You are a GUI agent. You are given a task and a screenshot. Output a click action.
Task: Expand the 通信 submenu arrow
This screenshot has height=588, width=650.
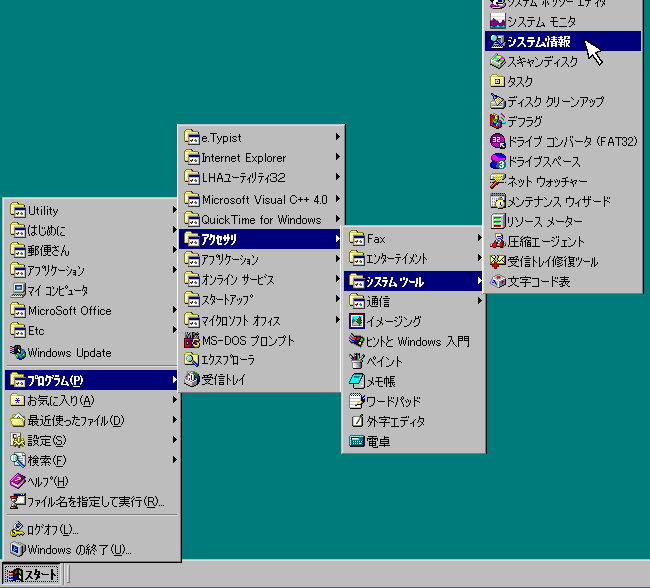pos(480,301)
